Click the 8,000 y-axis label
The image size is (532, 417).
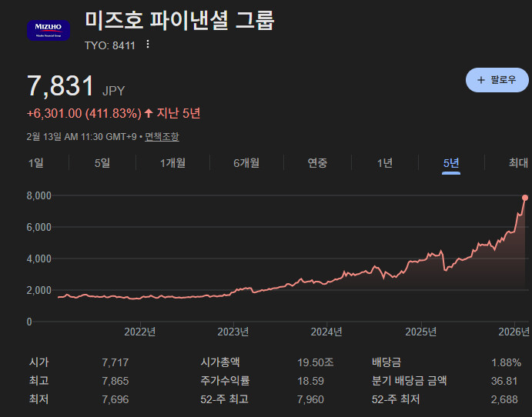[x=39, y=195]
